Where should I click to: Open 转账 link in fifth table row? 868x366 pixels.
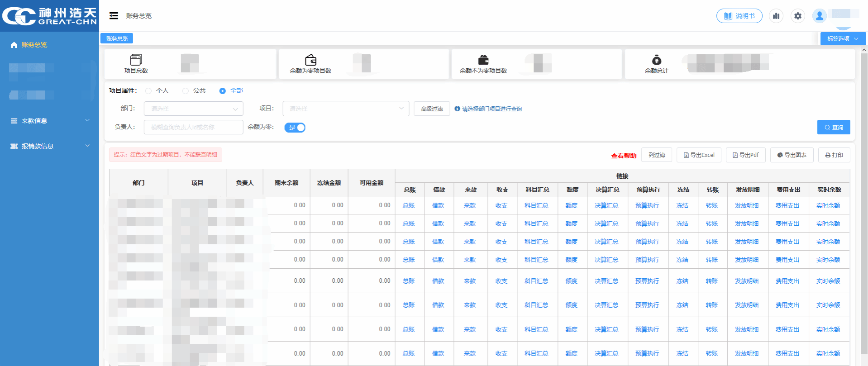(x=712, y=281)
